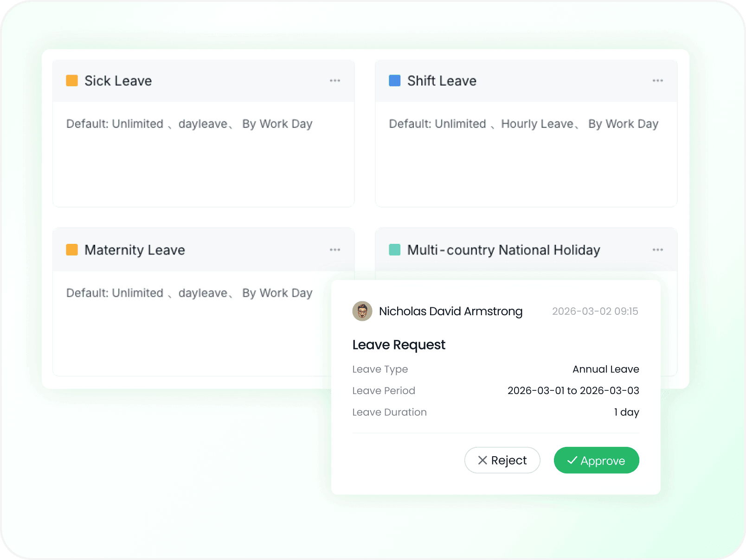Click the Multi-country National Holiday title
The image size is (746, 560).
tap(503, 250)
